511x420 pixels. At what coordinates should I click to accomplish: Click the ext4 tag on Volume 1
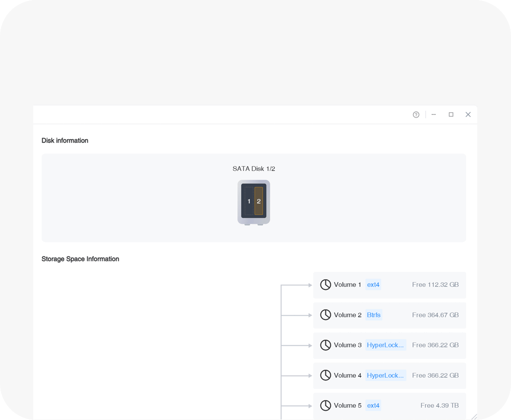pyautogui.click(x=373, y=285)
